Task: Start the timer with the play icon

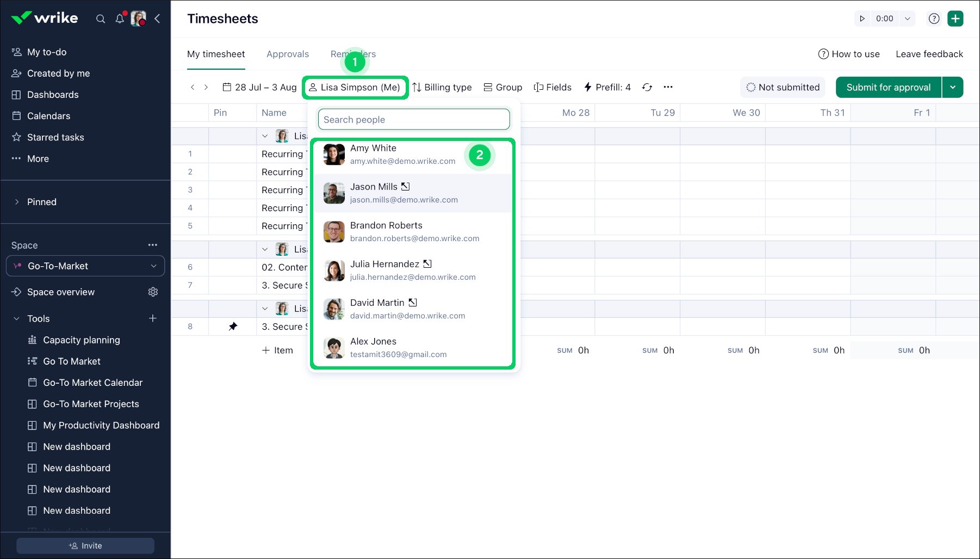Action: pos(862,19)
